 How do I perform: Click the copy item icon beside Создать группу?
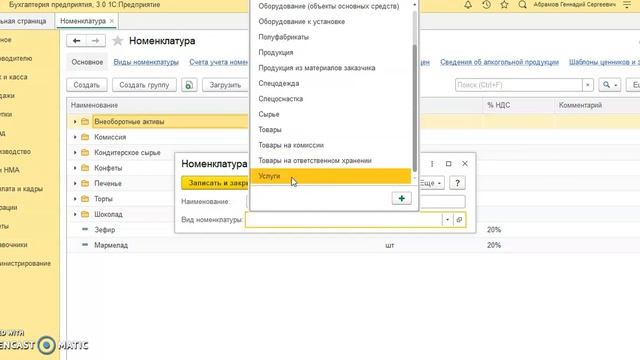pyautogui.click(x=189, y=85)
